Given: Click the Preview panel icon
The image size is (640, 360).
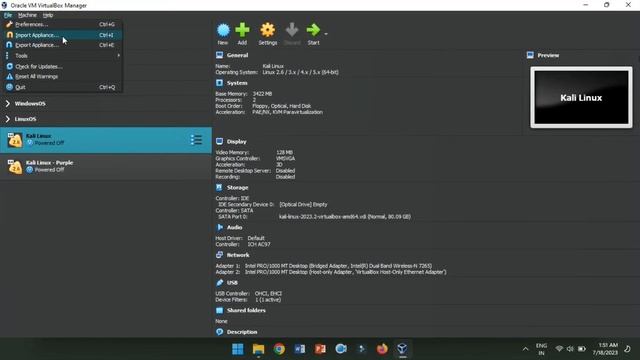Looking at the screenshot, I should (x=530, y=55).
